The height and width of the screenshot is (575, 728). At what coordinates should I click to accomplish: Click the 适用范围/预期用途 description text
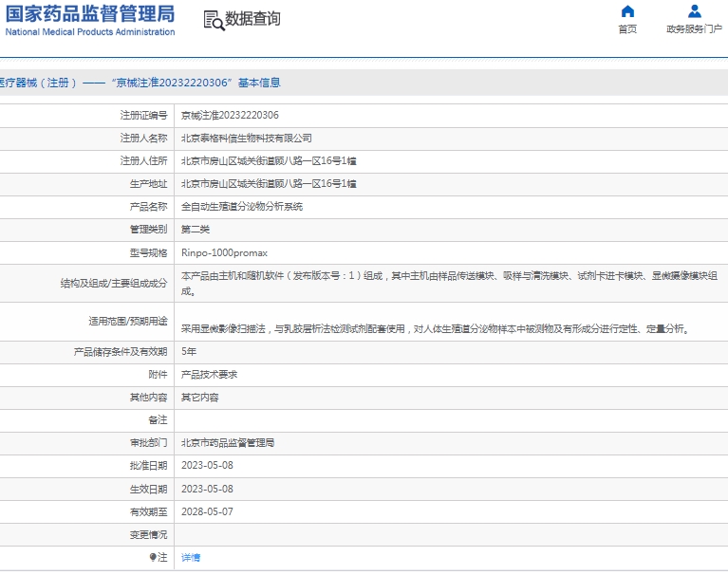[x=436, y=328]
